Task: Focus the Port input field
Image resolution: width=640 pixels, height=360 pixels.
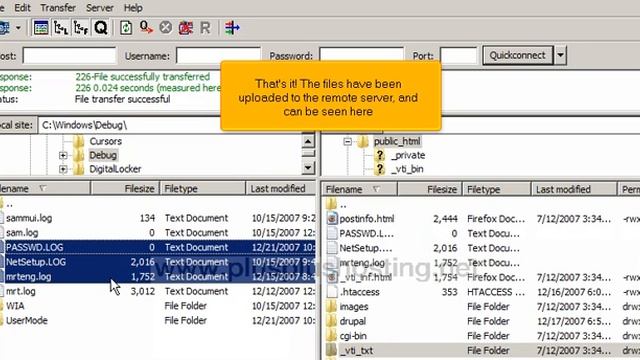Action: (x=458, y=56)
